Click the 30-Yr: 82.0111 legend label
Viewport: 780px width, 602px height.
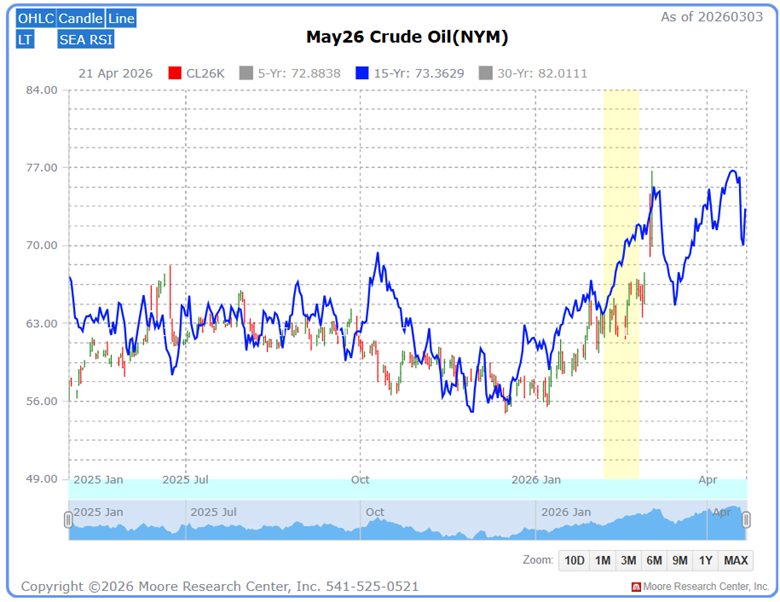[542, 74]
